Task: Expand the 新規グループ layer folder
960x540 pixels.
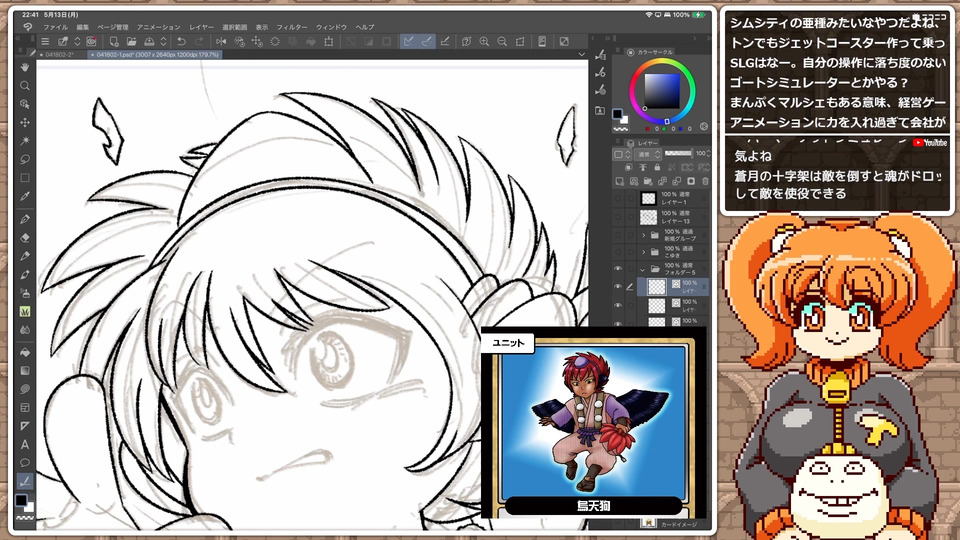Action: pos(643,235)
